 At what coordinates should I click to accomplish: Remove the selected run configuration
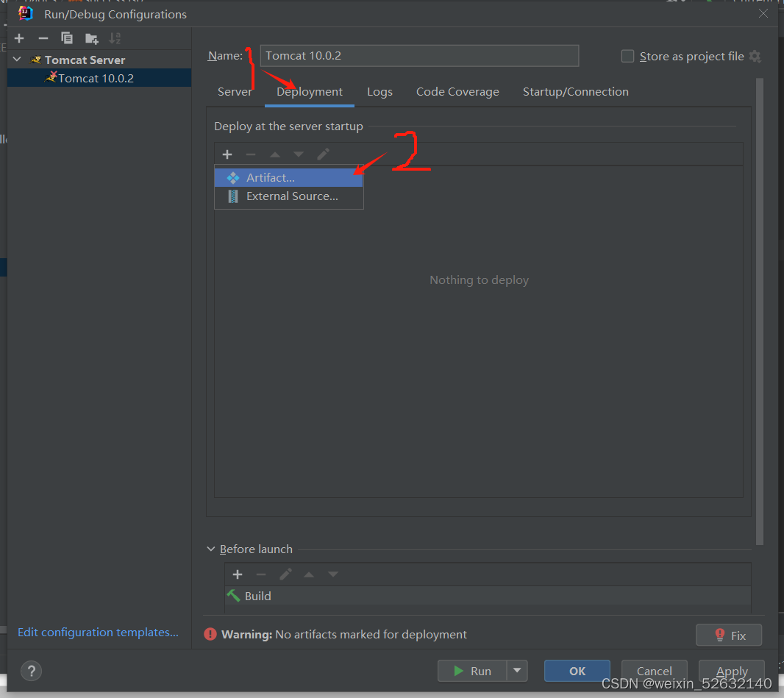(x=43, y=38)
